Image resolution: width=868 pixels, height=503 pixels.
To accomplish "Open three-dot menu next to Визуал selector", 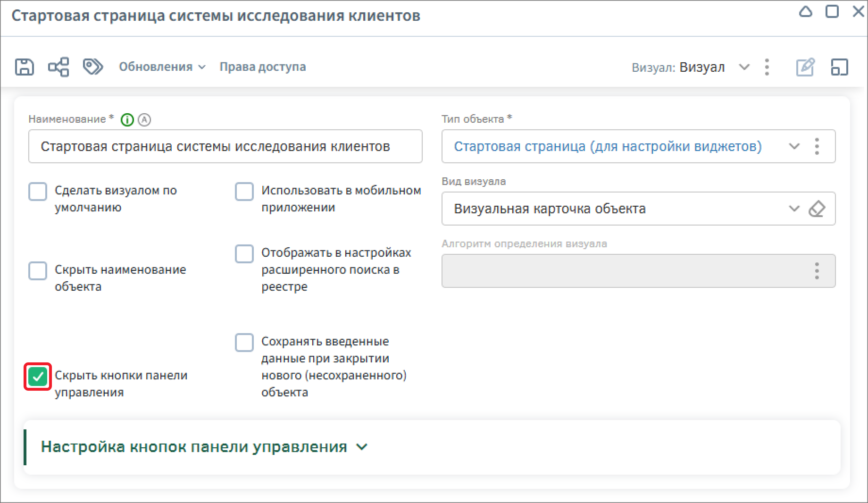I will coord(767,67).
